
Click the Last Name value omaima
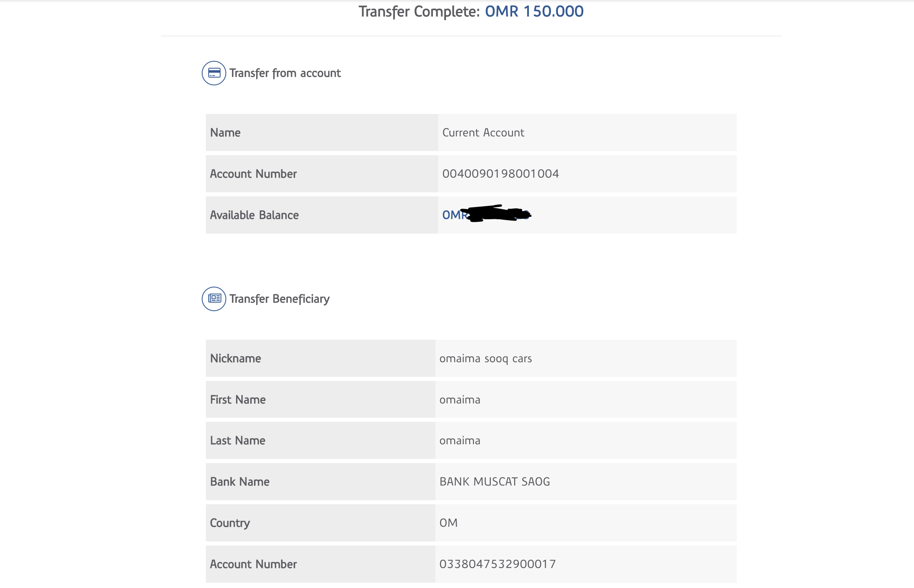[x=459, y=441]
